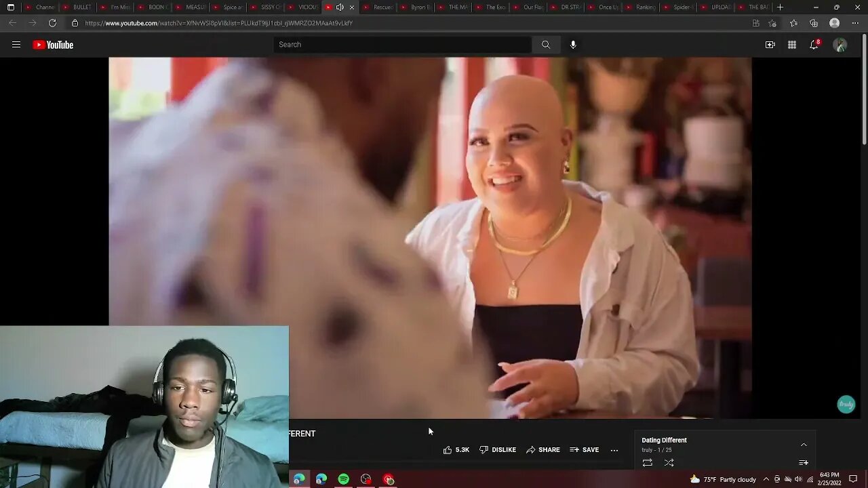SAVE the video to a playlist
The image size is (868, 488).
click(x=585, y=450)
